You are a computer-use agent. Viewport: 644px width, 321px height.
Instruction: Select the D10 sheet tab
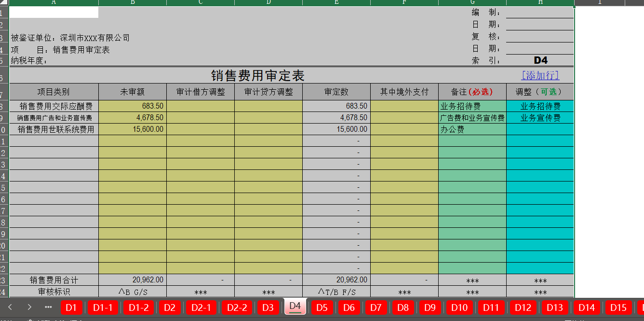pyautogui.click(x=459, y=307)
